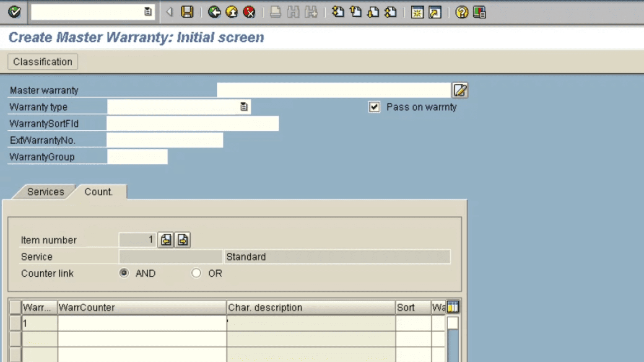Open the Warranty type dropdown list
This screenshot has height=362, width=644.
coord(244,107)
